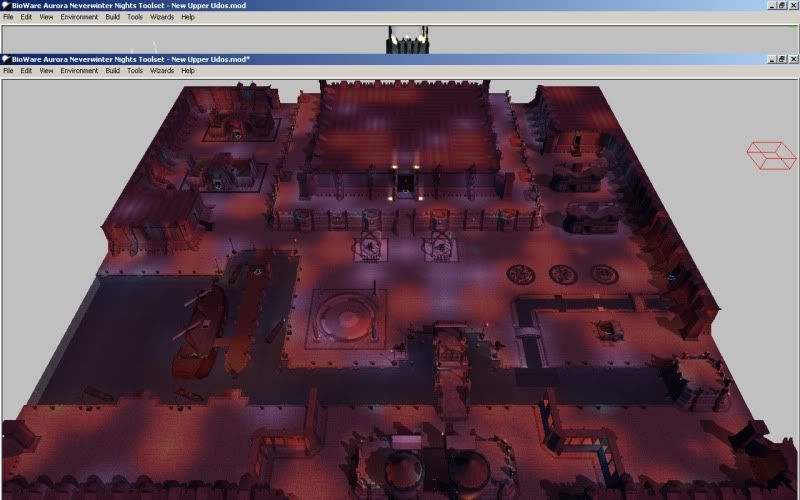Screen dimensions: 800x500
Task: Open the Environment menu in the front toolset window
Action: pyautogui.click(x=79, y=71)
